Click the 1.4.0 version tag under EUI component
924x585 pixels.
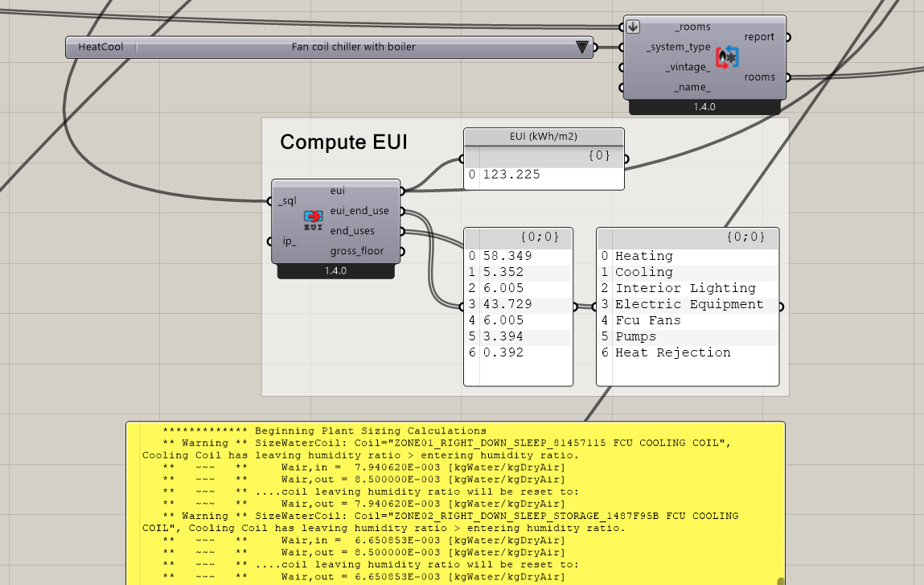(x=335, y=271)
